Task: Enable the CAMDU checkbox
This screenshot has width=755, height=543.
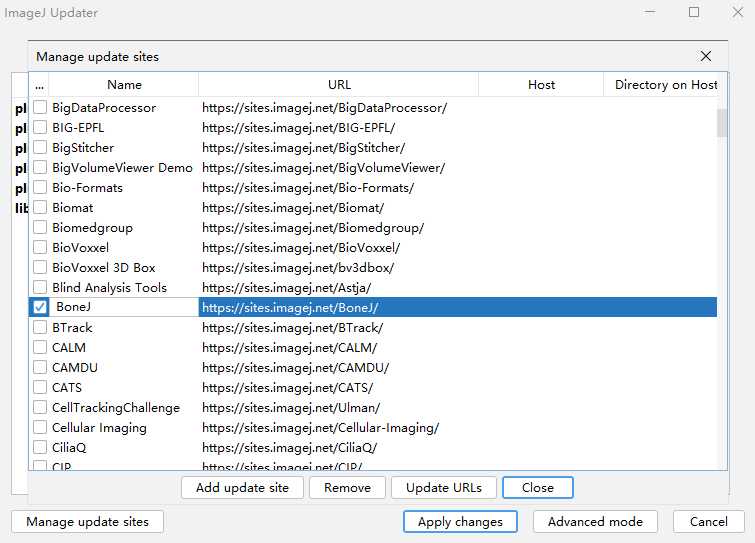Action: [40, 367]
